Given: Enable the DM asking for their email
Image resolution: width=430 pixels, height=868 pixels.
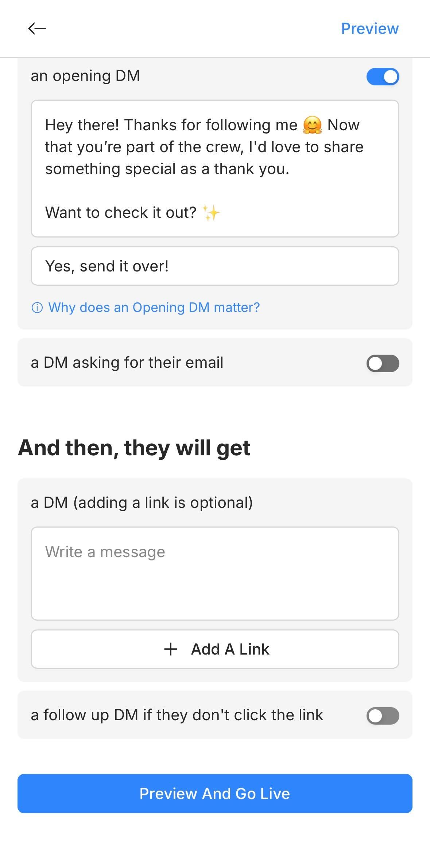Looking at the screenshot, I should [383, 363].
